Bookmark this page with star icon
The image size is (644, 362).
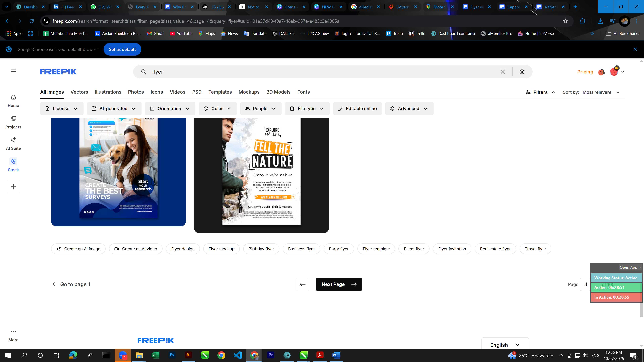566,21
